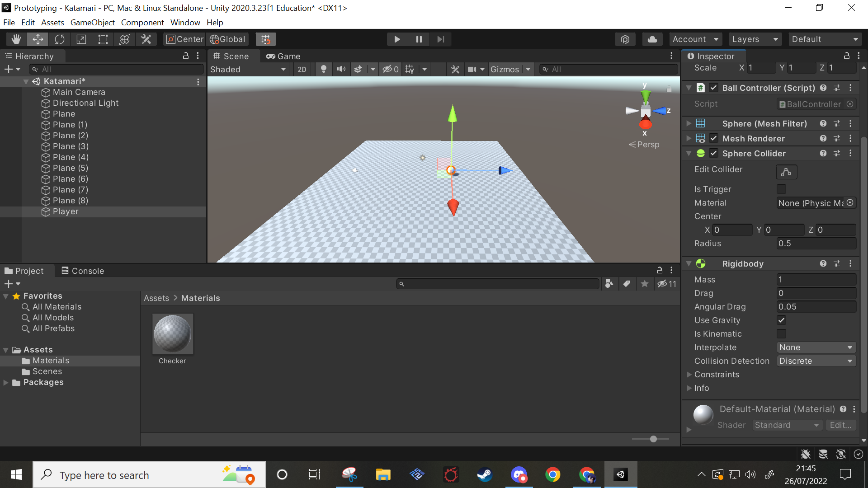Viewport: 868px width, 488px height.
Task: Open the GameObject menu
Action: (x=92, y=22)
